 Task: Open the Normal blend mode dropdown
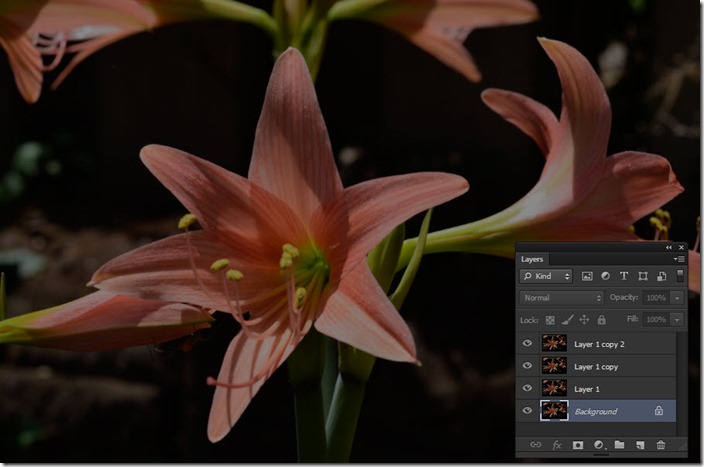562,298
